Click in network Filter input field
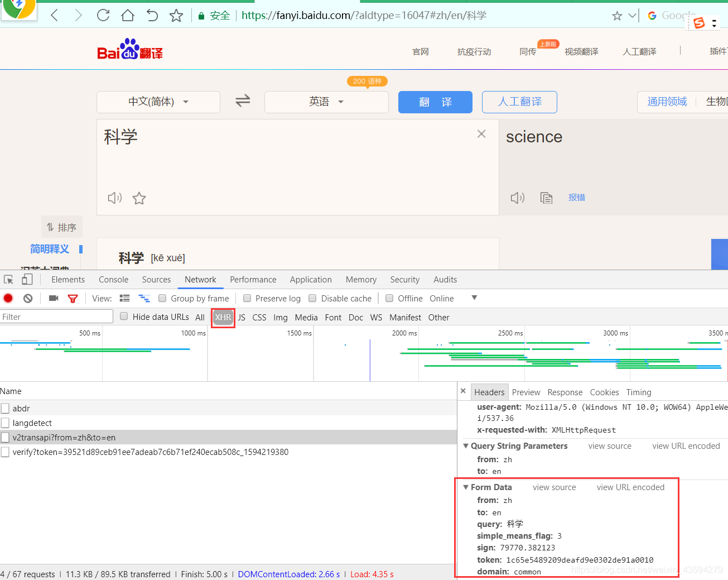Viewport: 728px width, 580px height. click(56, 317)
